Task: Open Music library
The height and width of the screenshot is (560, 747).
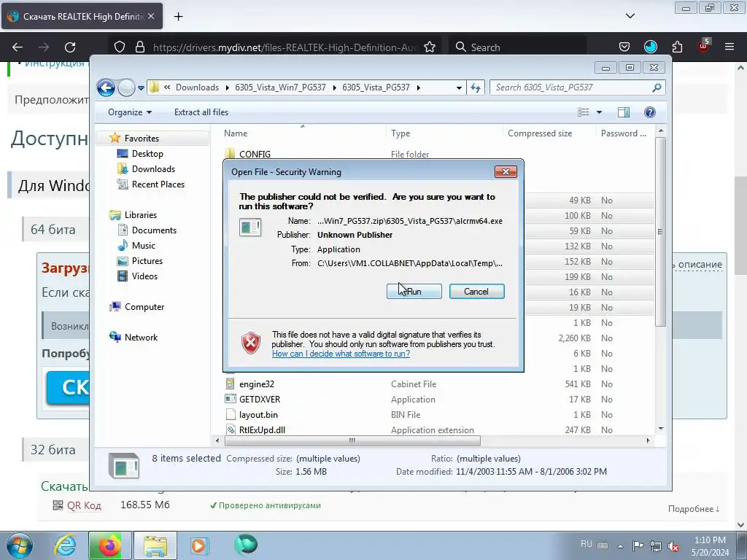Action: (143, 246)
